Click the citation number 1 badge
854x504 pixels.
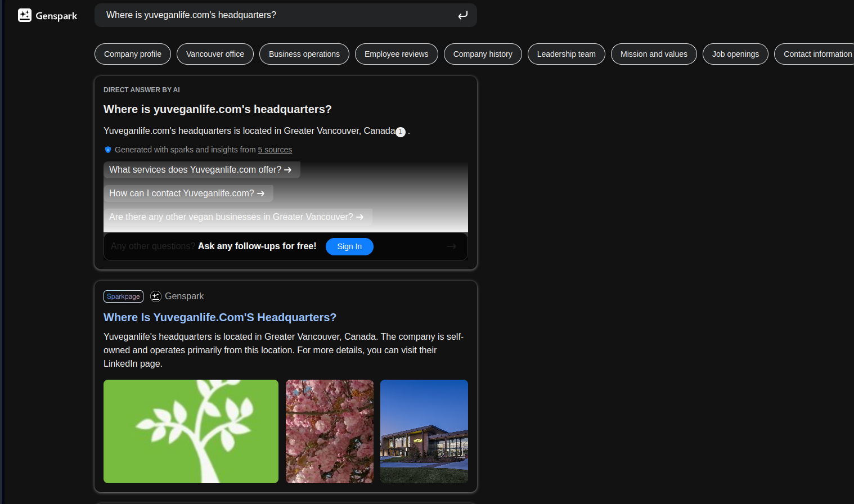pyautogui.click(x=401, y=132)
